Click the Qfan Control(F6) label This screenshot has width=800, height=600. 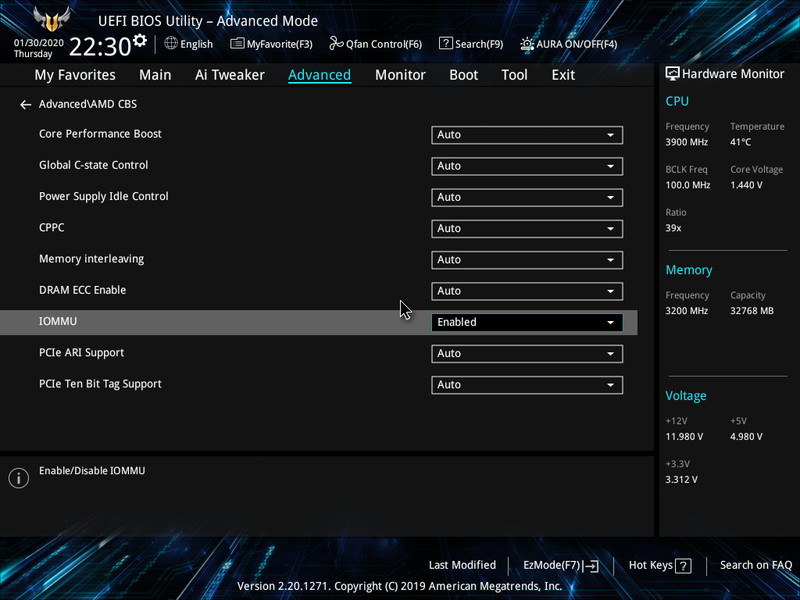coord(384,44)
